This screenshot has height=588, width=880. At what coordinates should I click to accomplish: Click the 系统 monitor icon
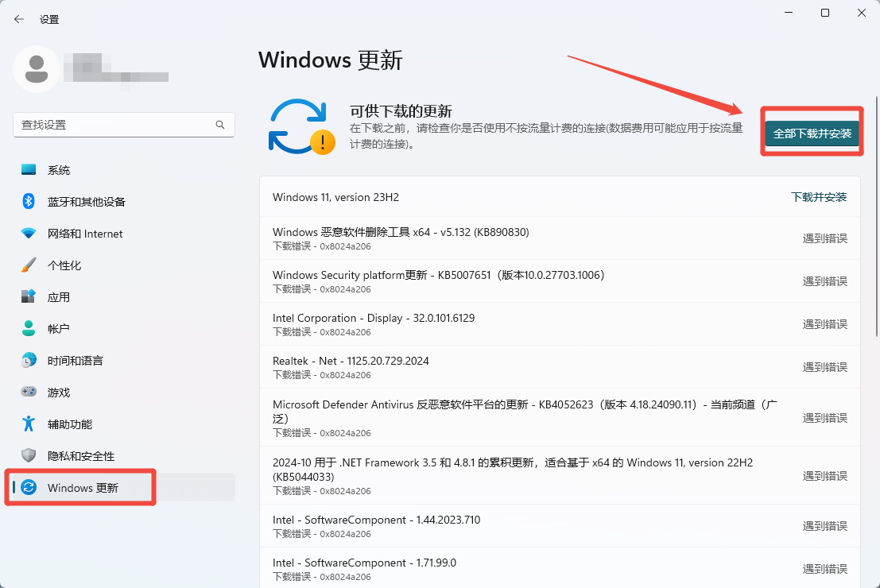(x=29, y=169)
